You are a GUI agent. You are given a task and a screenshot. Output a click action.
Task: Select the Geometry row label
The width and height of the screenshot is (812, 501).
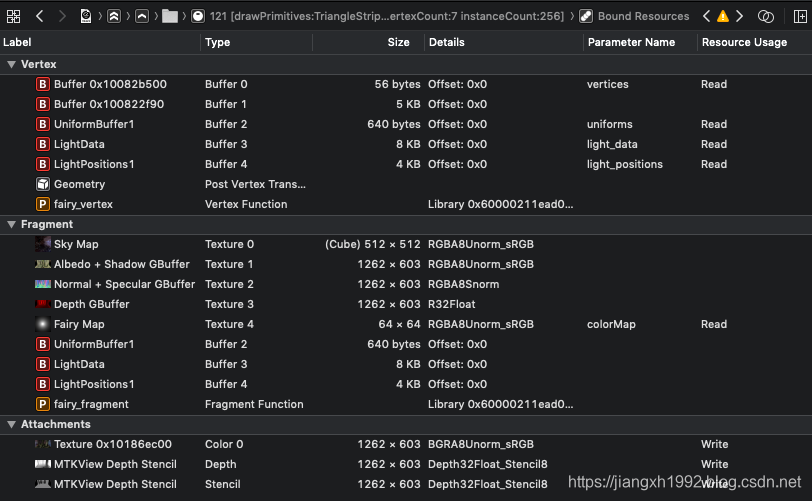[79, 184]
